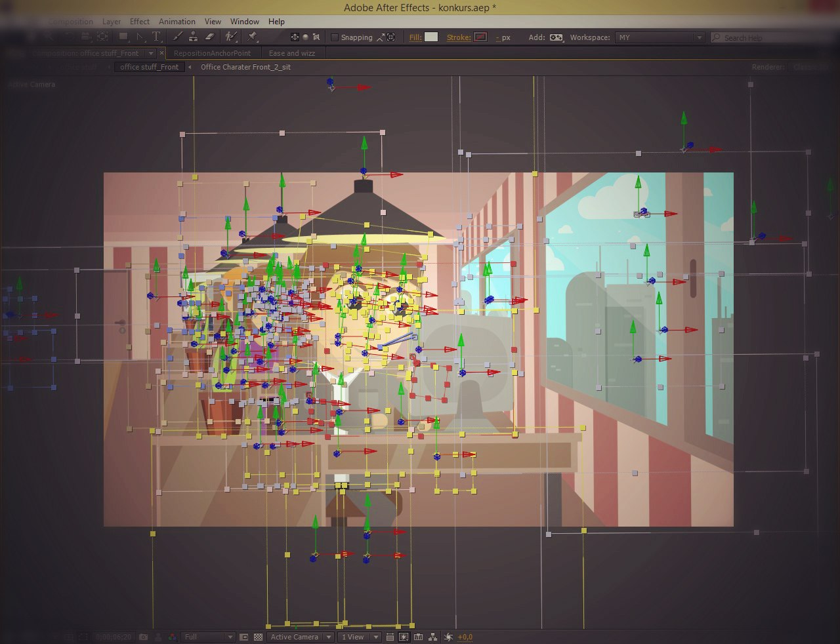Click the Stroke color swatch
840x644 pixels.
click(480, 37)
